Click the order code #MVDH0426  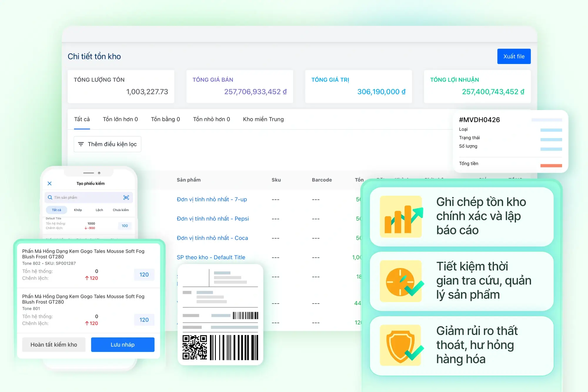pos(480,120)
